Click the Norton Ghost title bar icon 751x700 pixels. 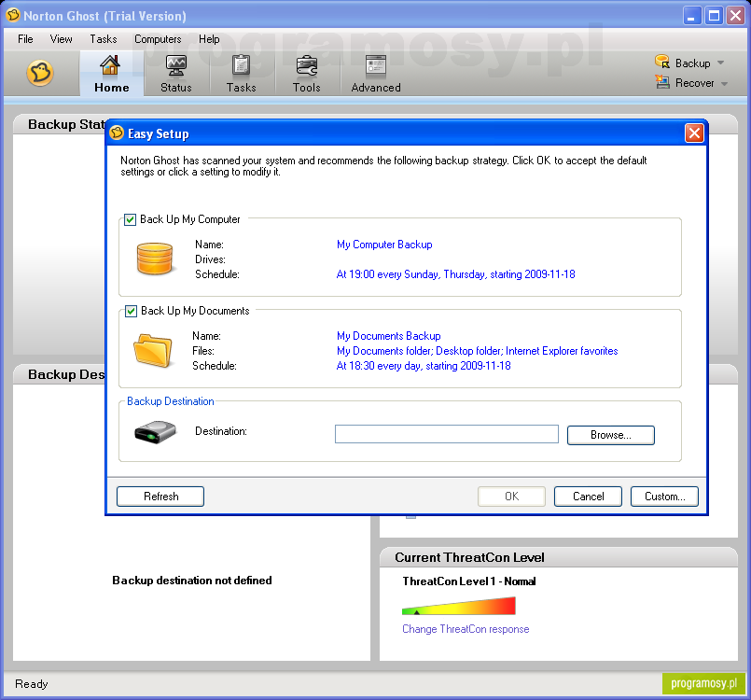click(13, 15)
